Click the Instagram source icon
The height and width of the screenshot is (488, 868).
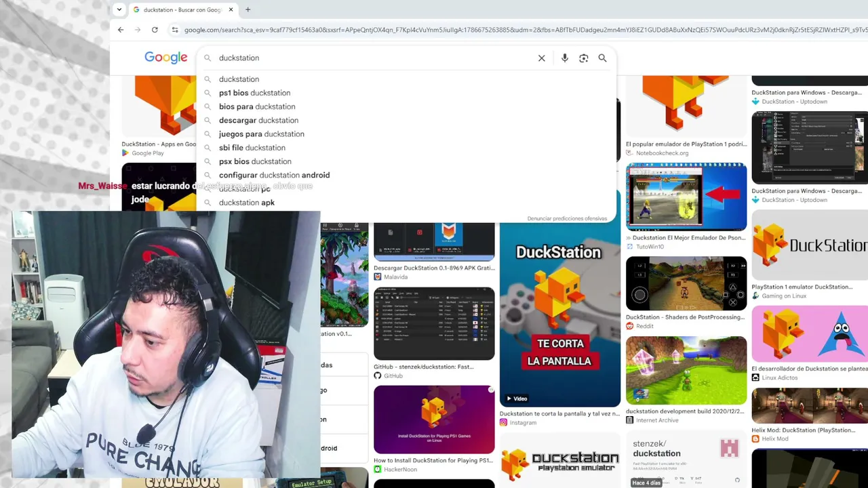pos(503,422)
